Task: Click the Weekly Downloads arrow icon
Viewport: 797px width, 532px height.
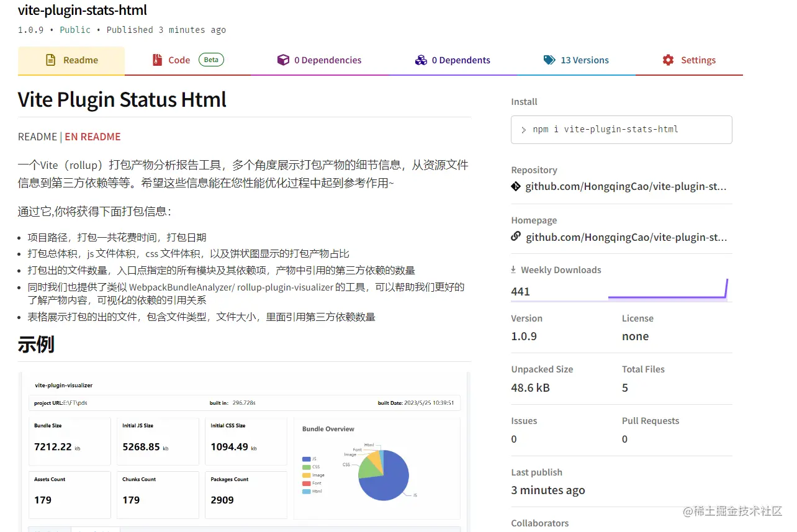Action: pos(513,269)
